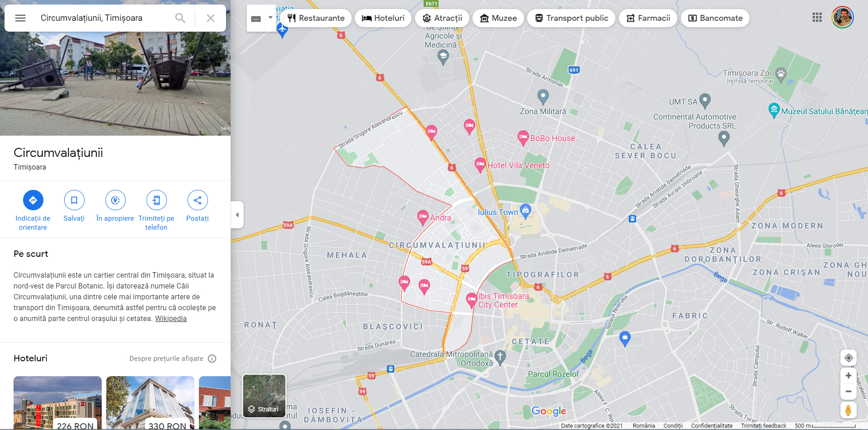The width and height of the screenshot is (868, 430).
Task: Show info about displayed hotel prices
Action: (x=212, y=359)
